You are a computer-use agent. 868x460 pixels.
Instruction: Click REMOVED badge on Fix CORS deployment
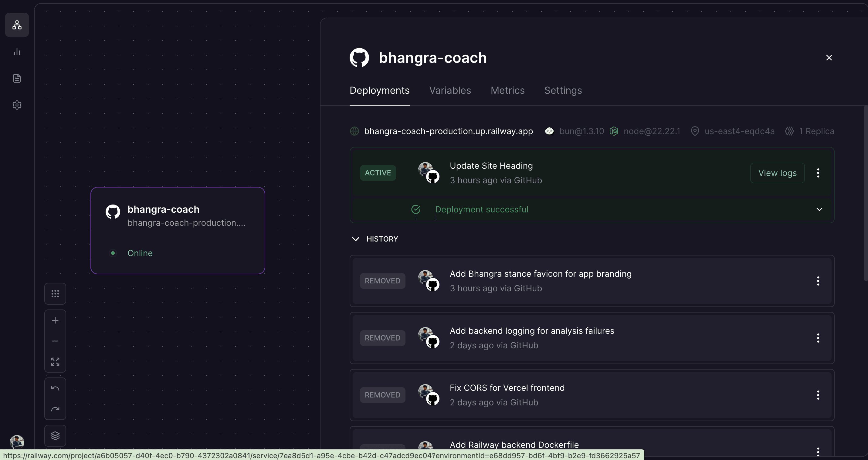tap(382, 395)
